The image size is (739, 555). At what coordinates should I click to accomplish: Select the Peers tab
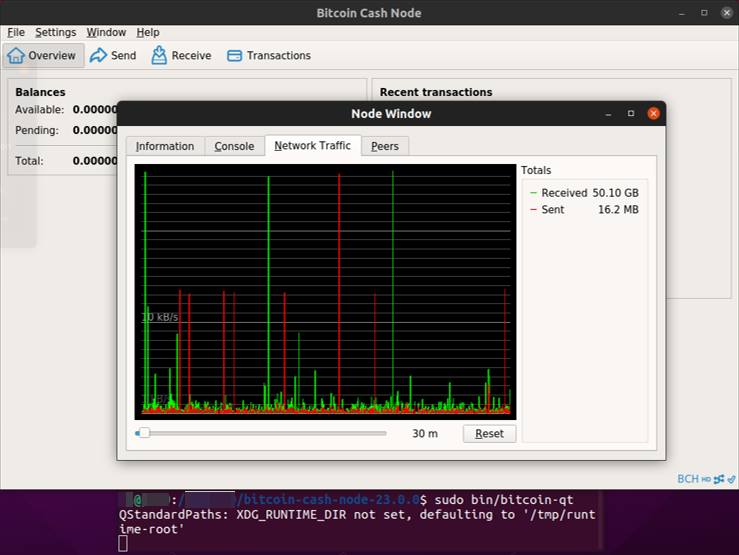click(x=385, y=146)
